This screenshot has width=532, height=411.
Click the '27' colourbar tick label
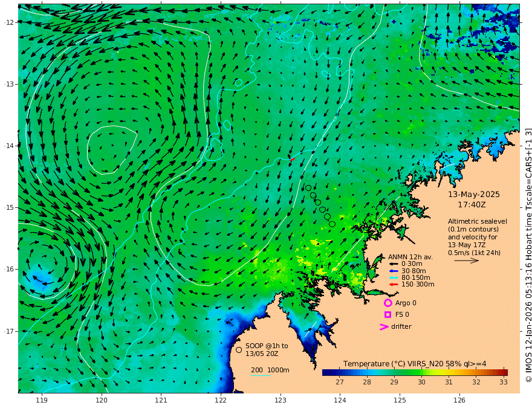tap(340, 382)
